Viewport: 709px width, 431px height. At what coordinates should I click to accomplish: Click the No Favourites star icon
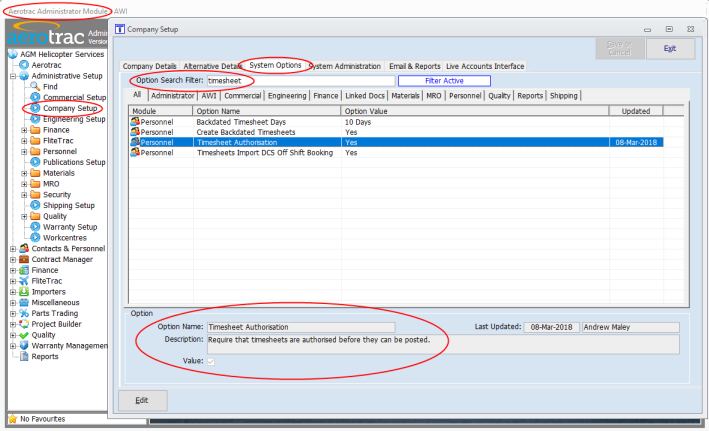point(12,419)
